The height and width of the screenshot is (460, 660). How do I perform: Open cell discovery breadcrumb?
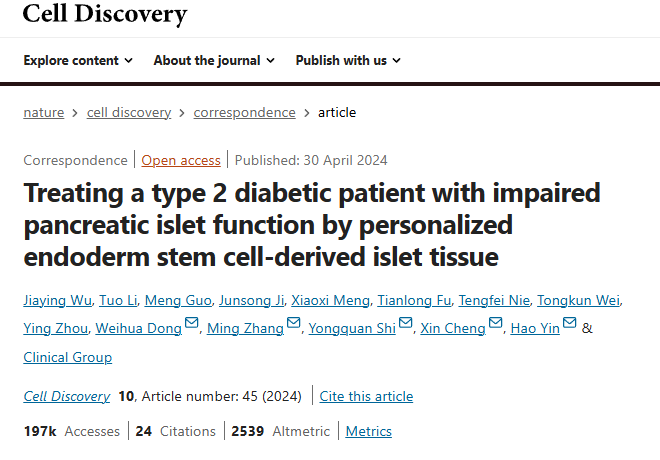[129, 112]
